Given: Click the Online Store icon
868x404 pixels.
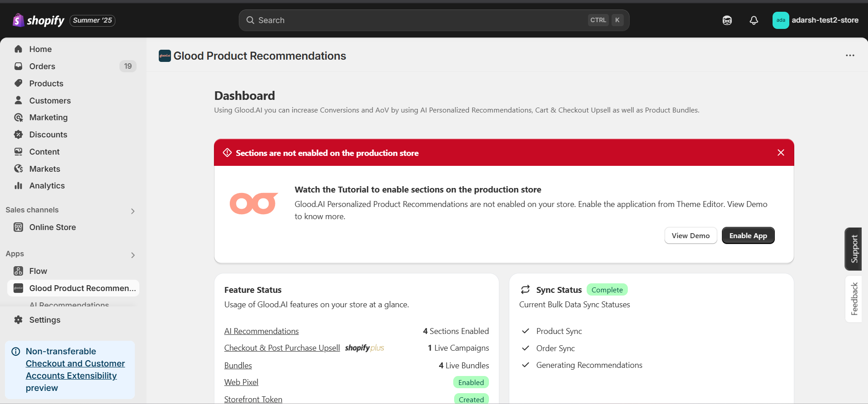Looking at the screenshot, I should click(18, 227).
